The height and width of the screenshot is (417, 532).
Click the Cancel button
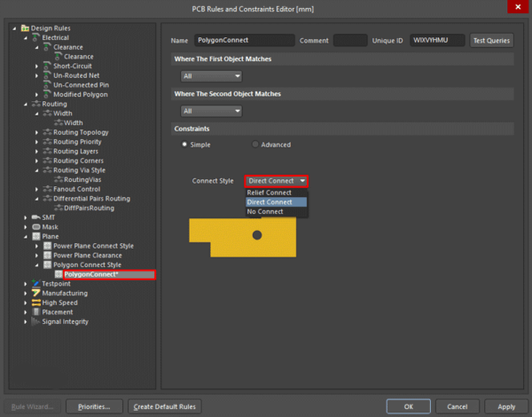pyautogui.click(x=457, y=406)
